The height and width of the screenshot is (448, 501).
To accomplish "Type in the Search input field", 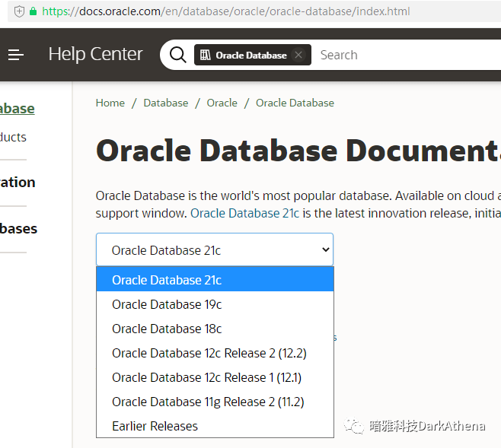I will 404,55.
